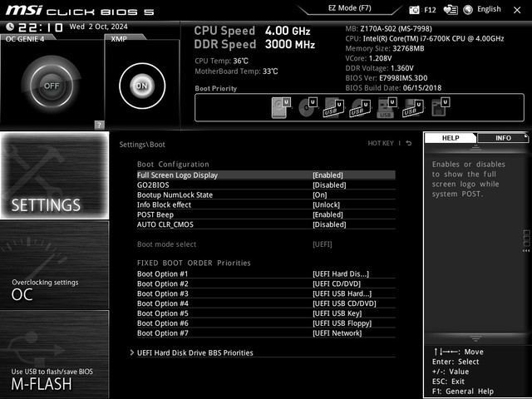532x399 pixels.
Task: Collapse the side panel with the triple arrow handle
Action: pyautogui.click(x=526, y=251)
